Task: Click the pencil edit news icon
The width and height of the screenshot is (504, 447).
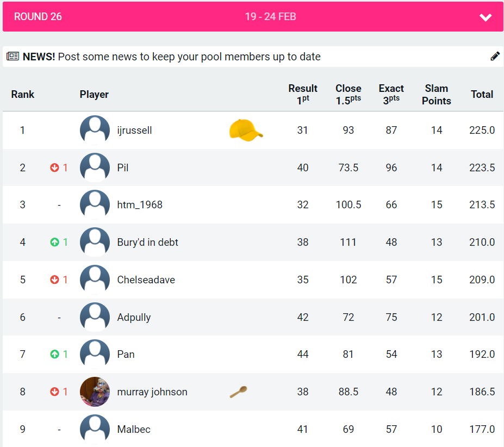Action: pyautogui.click(x=495, y=56)
